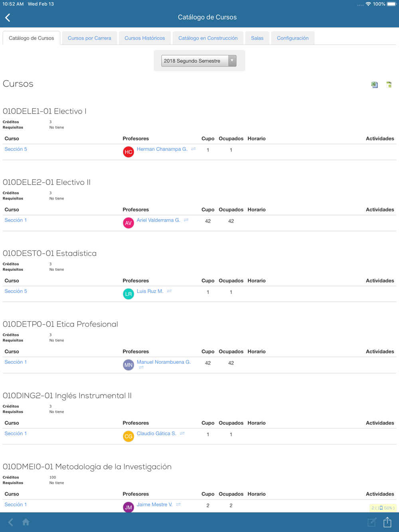399x532 pixels.
Task: Export courses to Excel icon
Action: click(x=374, y=85)
